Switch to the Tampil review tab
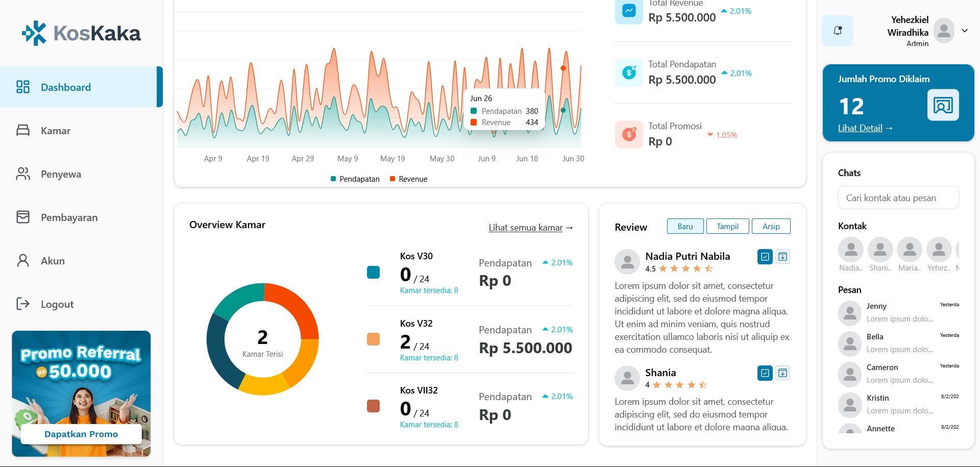Viewport: 980px width, 467px height. (x=727, y=227)
